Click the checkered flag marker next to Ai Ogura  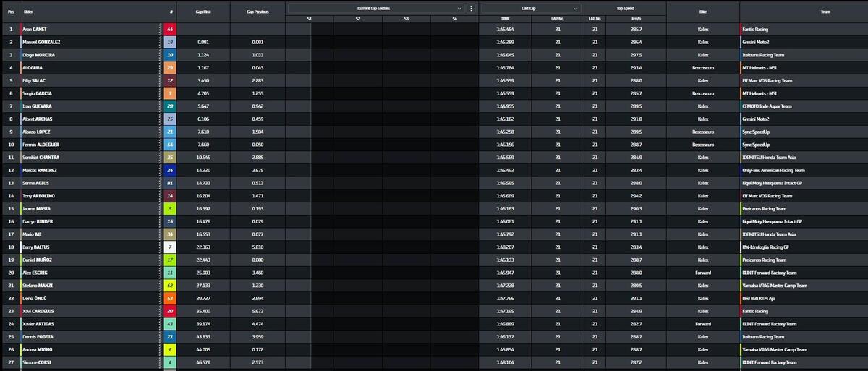161,68
